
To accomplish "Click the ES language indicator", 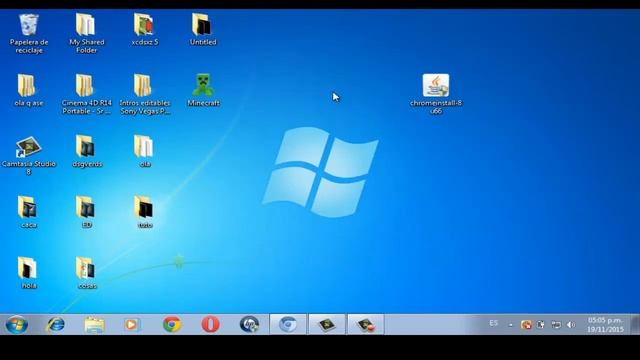I will coord(494,323).
